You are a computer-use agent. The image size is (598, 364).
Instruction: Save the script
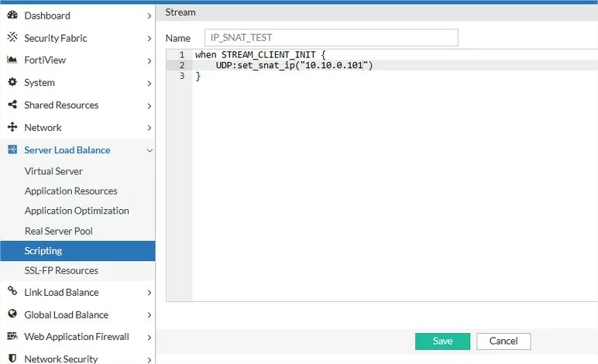442,341
